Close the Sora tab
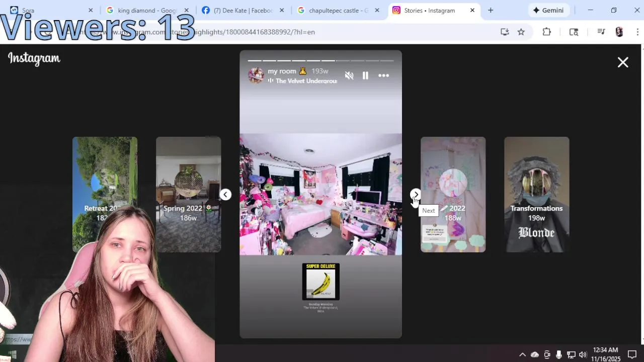 [x=91, y=10]
